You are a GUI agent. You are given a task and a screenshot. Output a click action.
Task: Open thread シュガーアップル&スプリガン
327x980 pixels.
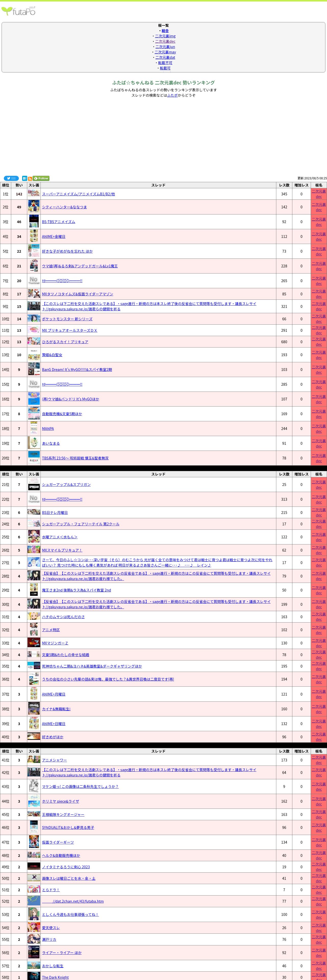coord(66,485)
